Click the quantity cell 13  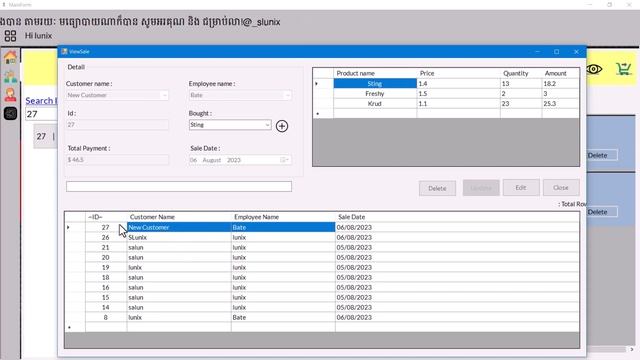(x=521, y=84)
